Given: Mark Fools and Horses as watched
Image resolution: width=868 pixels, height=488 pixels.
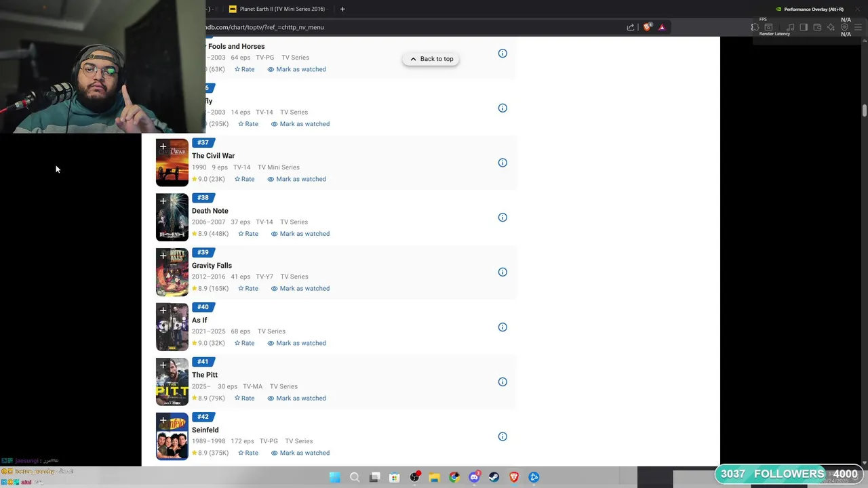Looking at the screenshot, I should [x=296, y=69].
